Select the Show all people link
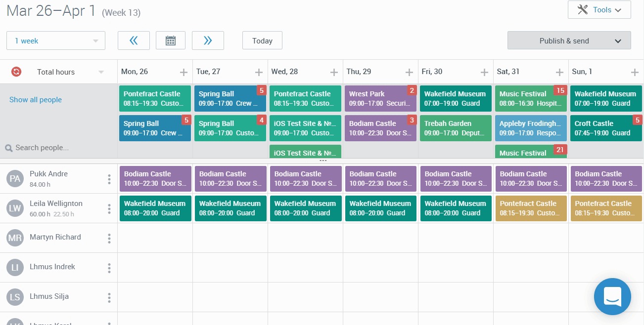Screen dimensions: 644x325 (x=35, y=100)
